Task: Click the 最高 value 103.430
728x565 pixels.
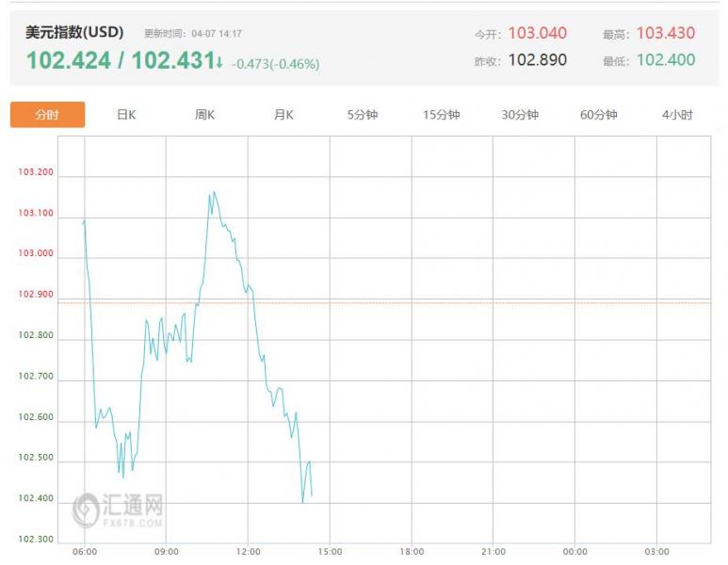Action: [665, 33]
